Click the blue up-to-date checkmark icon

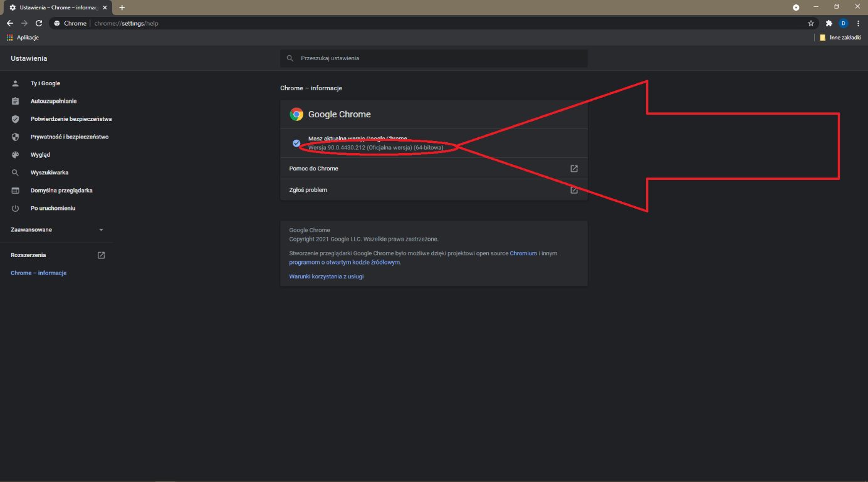pos(296,143)
